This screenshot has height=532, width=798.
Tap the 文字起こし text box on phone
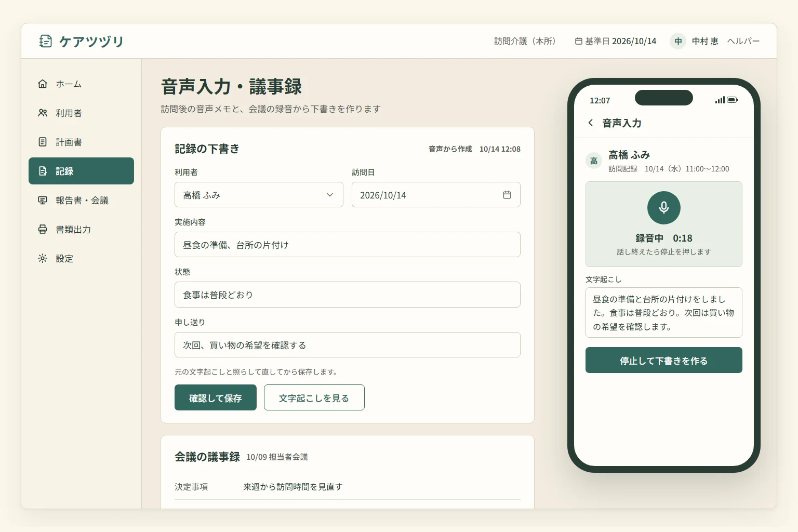664,313
